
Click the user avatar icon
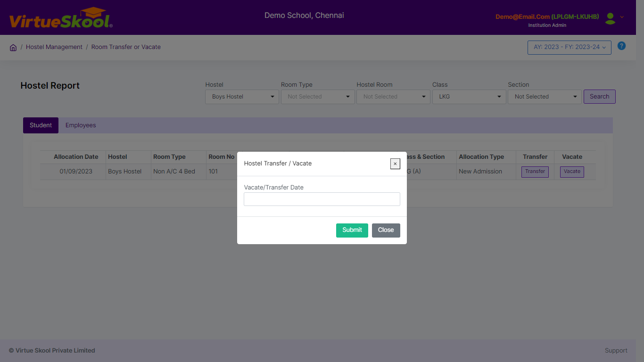pos(611,18)
